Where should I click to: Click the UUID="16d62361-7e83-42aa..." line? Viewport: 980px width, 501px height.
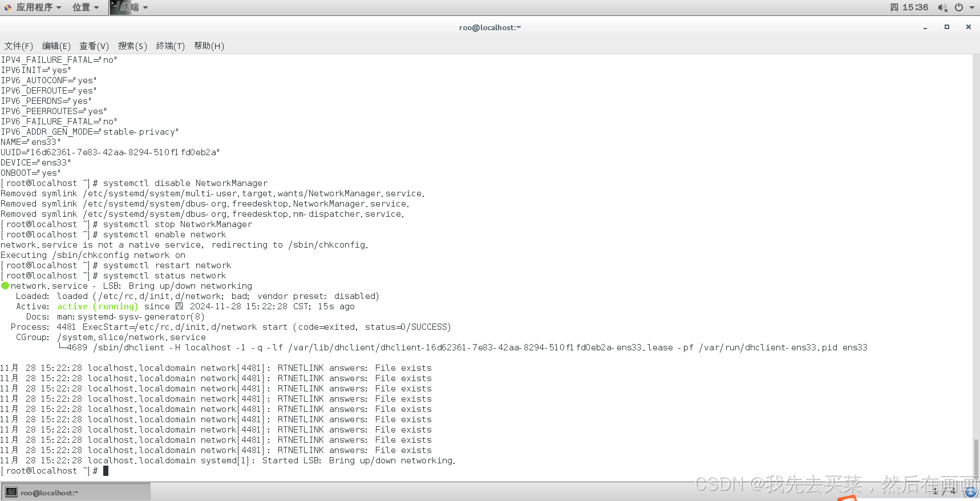pos(110,152)
